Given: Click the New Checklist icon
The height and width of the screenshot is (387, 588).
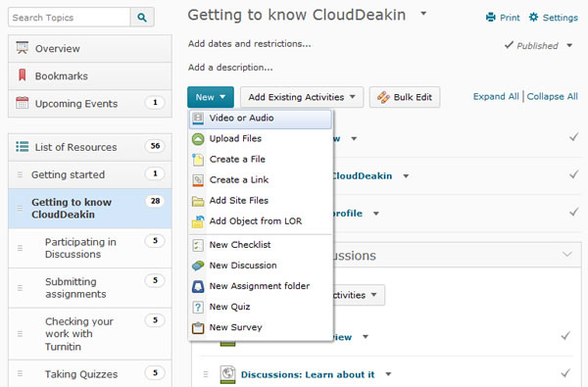Looking at the screenshot, I should pos(198,245).
